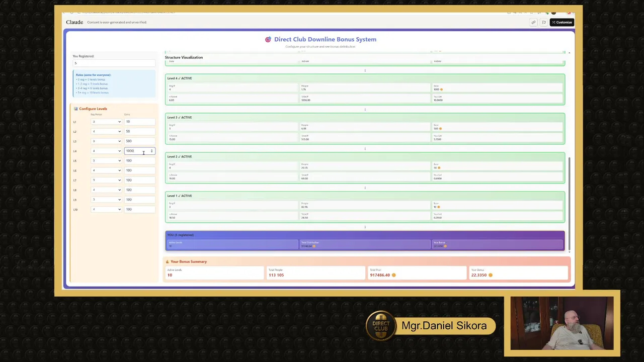Click the L9 Coins field
This screenshot has height=362, width=644.
139,200
